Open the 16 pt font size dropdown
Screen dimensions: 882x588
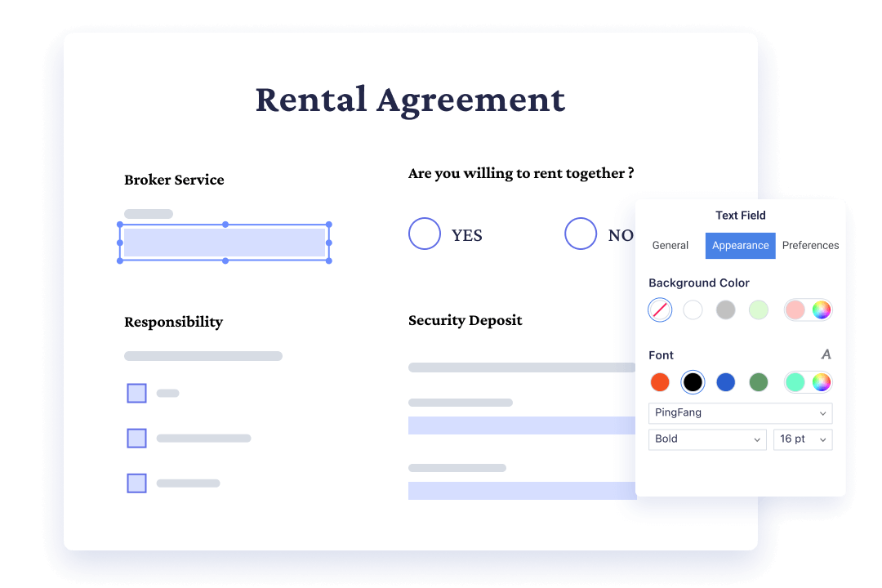(803, 439)
